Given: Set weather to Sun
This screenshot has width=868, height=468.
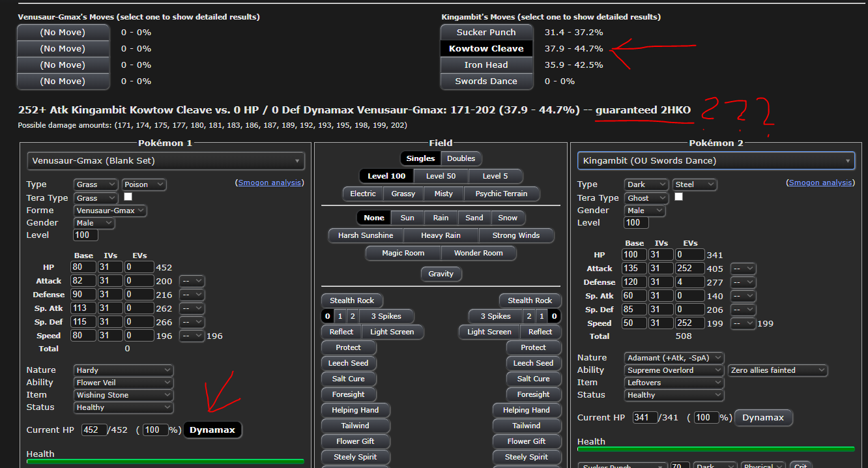Looking at the screenshot, I should [x=407, y=218].
